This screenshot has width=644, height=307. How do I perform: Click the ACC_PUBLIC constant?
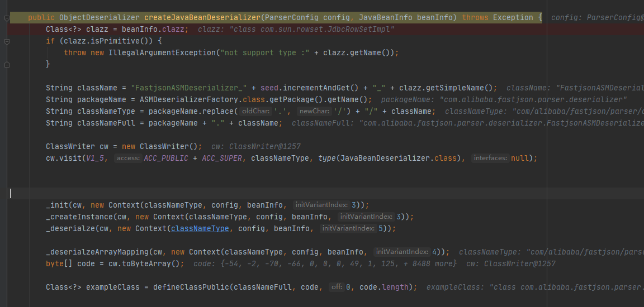click(x=166, y=158)
